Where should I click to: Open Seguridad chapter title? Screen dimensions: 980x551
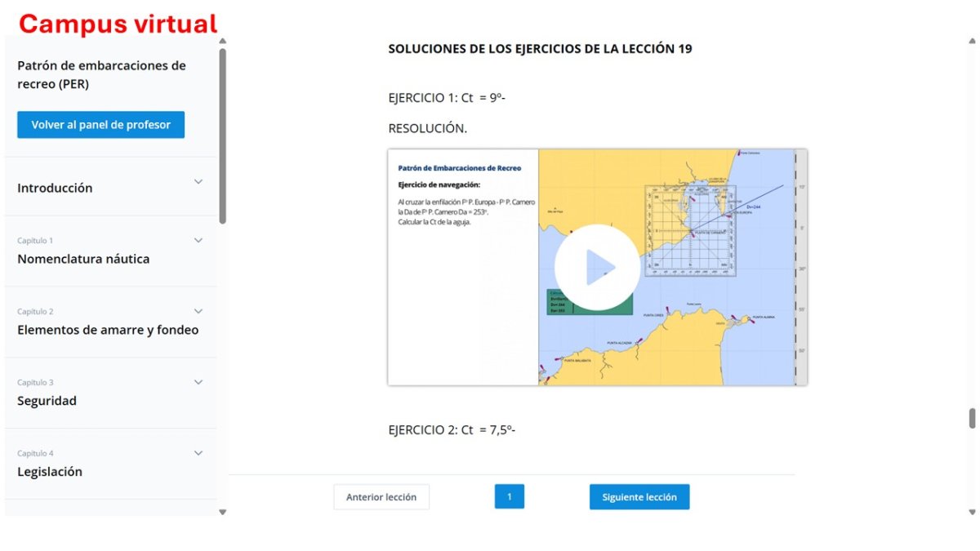coord(47,401)
